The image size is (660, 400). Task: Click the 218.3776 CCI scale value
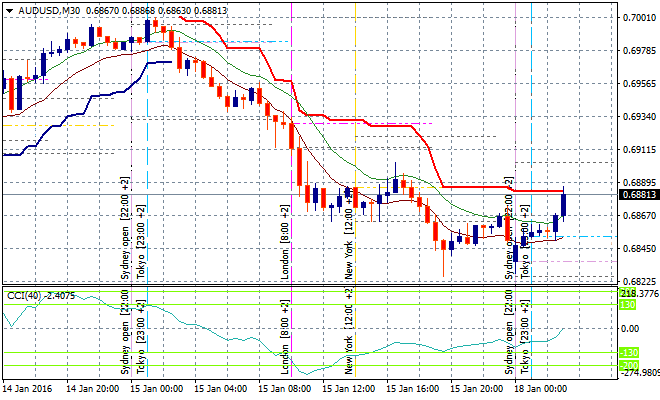640,293
